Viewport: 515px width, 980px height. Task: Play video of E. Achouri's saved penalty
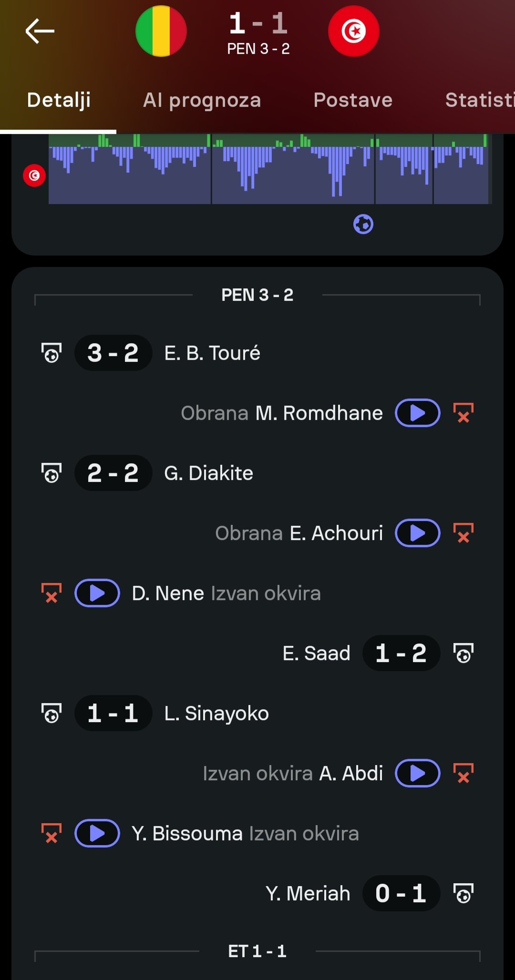coord(417,533)
